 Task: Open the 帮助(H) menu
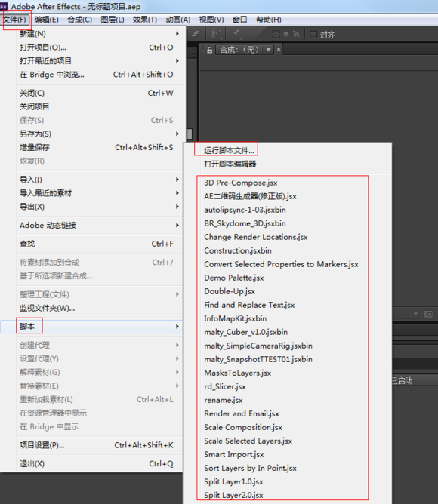[268, 20]
